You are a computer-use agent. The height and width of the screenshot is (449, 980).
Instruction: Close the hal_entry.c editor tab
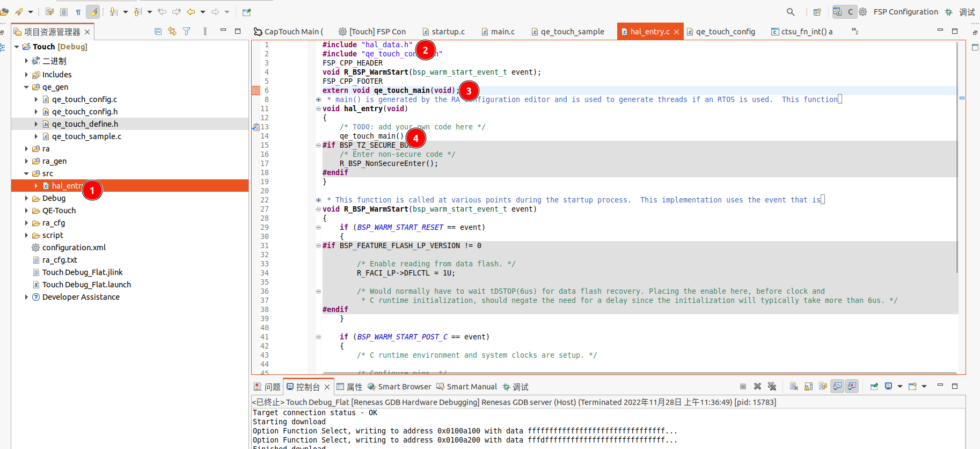click(x=676, y=32)
